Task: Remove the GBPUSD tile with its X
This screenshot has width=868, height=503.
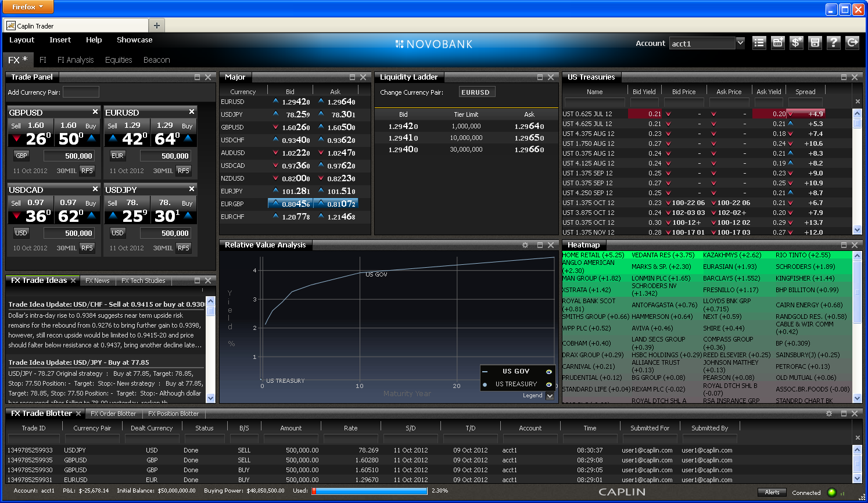Action: (95, 112)
